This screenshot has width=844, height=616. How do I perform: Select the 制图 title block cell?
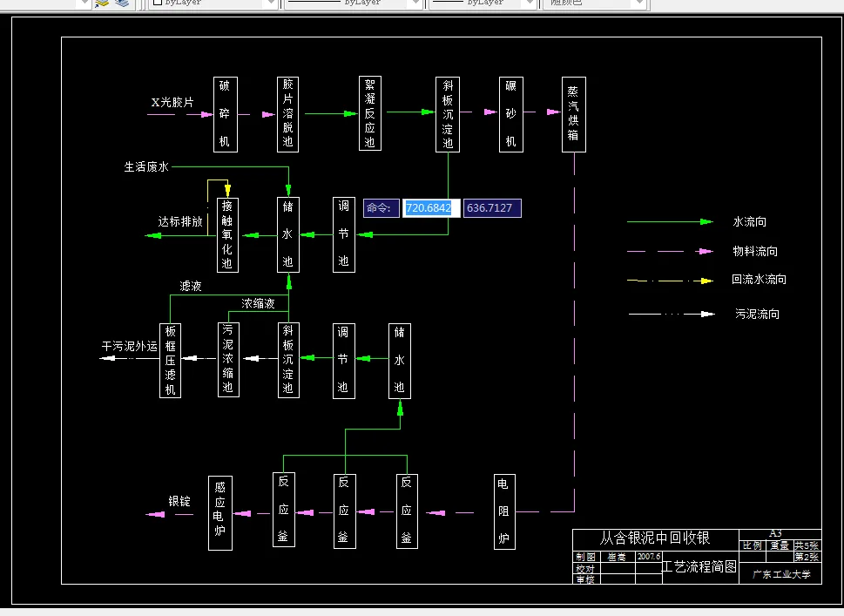coord(585,557)
